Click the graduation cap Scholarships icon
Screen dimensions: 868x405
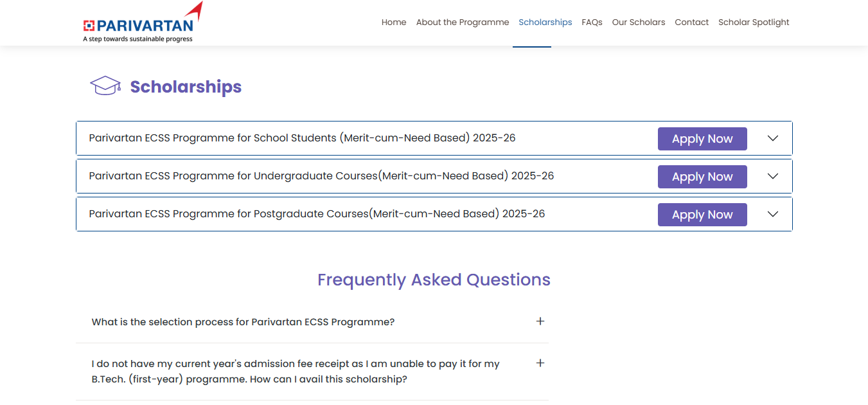(105, 84)
